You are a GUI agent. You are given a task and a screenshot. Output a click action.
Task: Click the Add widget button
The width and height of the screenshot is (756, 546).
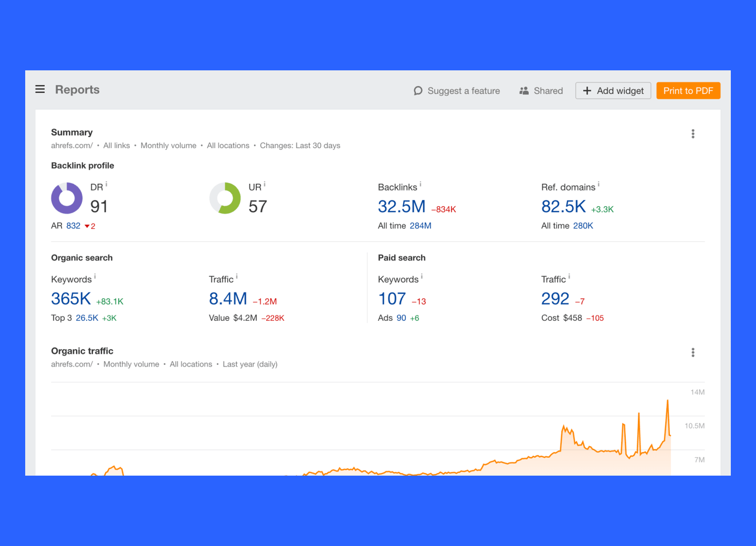613,90
